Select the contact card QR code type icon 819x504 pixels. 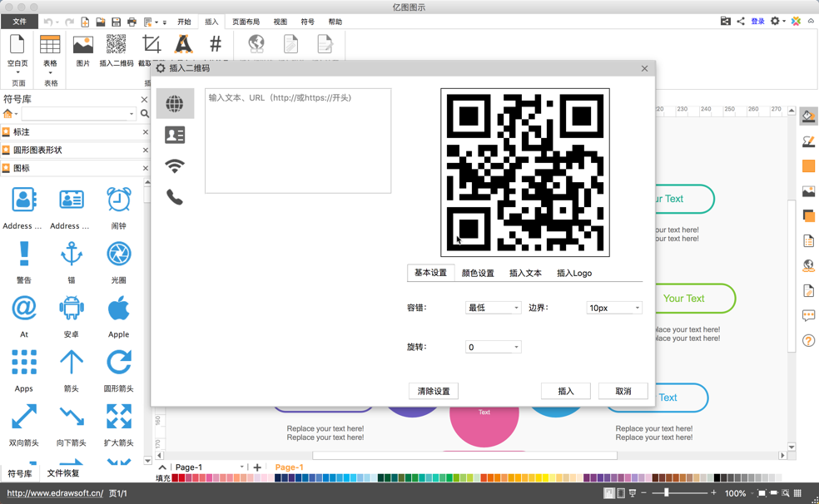coord(175,134)
